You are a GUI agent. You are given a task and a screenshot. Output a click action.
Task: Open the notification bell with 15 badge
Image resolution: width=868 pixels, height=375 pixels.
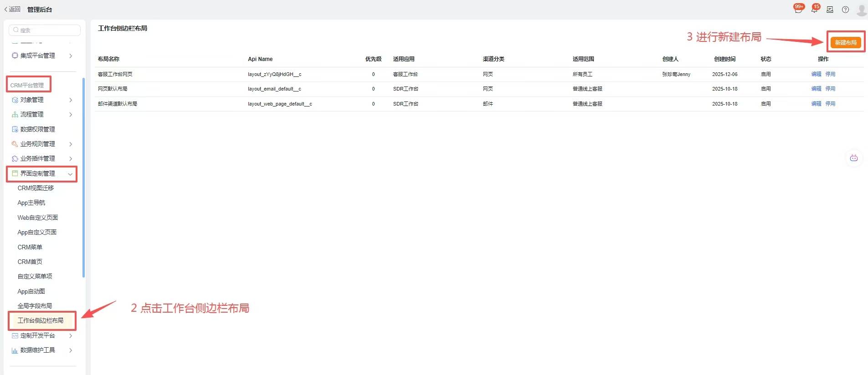(x=814, y=10)
